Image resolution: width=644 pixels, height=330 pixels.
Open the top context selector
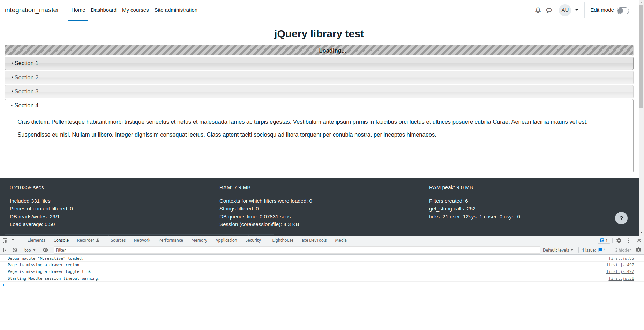(x=30, y=250)
